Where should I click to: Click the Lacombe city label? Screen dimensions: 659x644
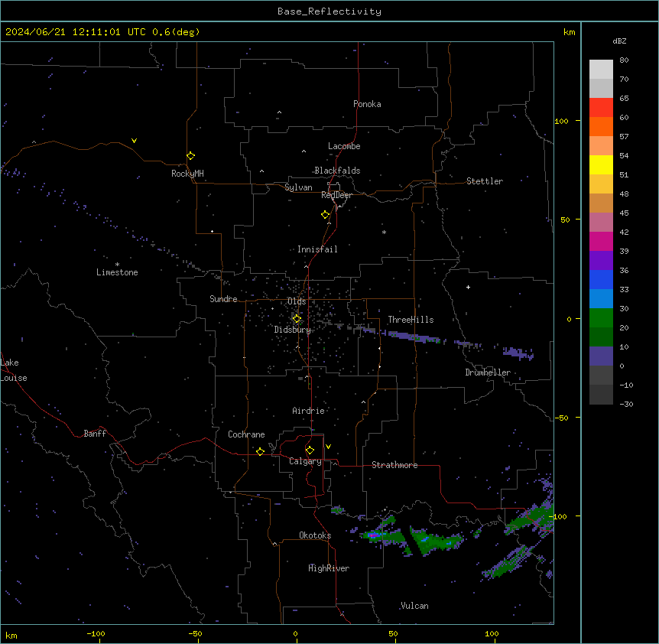point(344,146)
